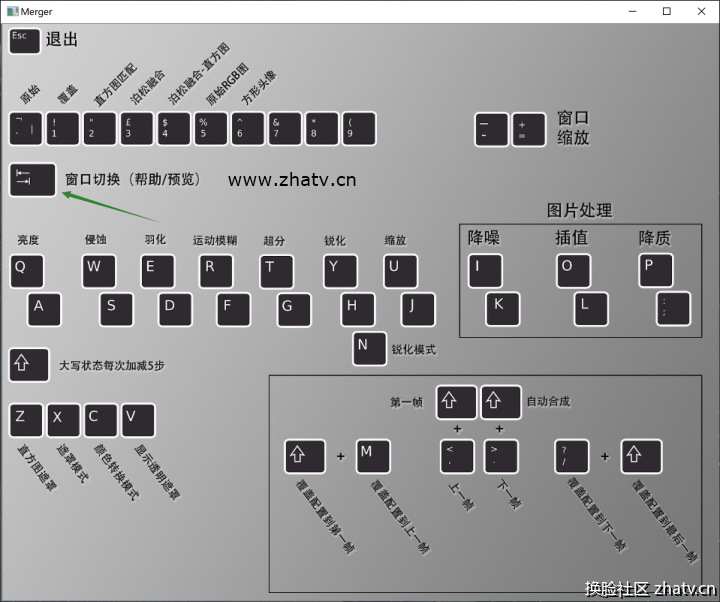
Task: Click the Merger title bar app icon
Action: click(x=12, y=11)
